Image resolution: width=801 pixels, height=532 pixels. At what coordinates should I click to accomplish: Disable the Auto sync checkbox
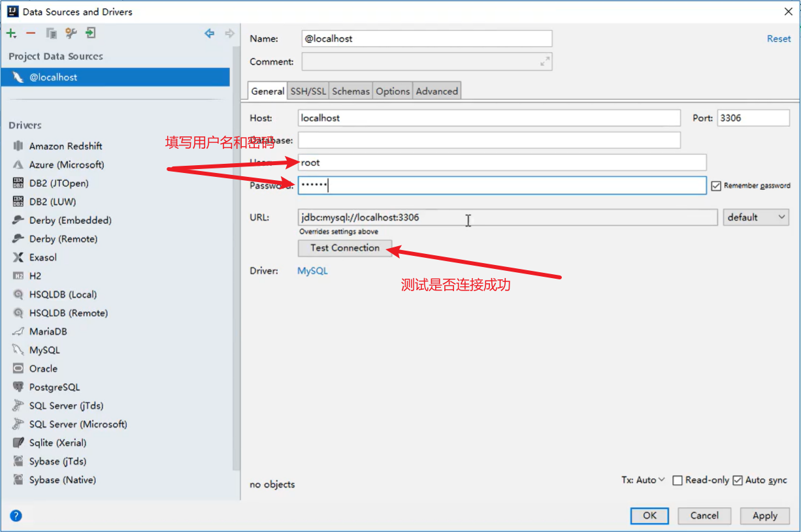[738, 480]
